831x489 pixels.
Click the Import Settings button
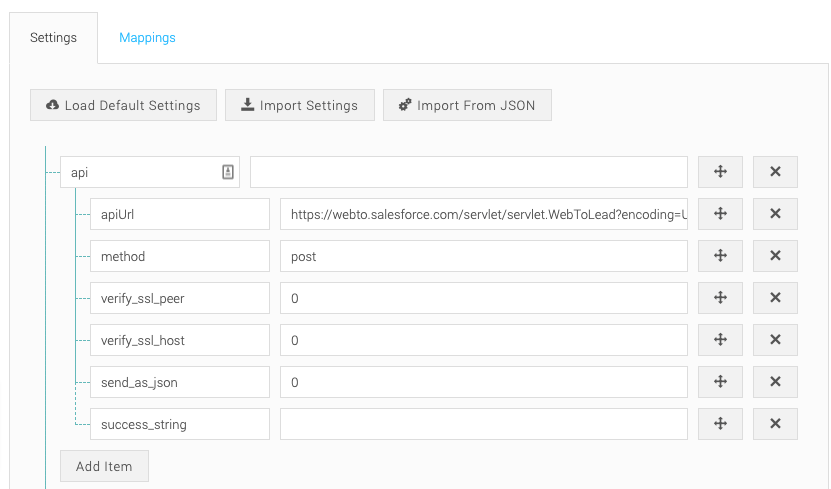click(x=299, y=105)
